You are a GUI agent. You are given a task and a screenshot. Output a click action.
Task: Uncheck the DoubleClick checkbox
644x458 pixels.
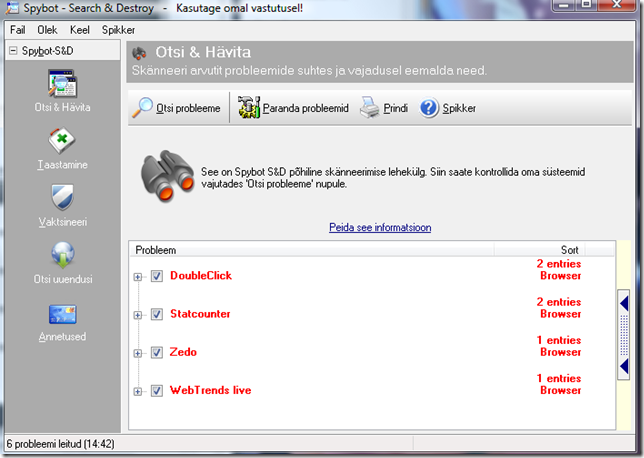pyautogui.click(x=156, y=276)
